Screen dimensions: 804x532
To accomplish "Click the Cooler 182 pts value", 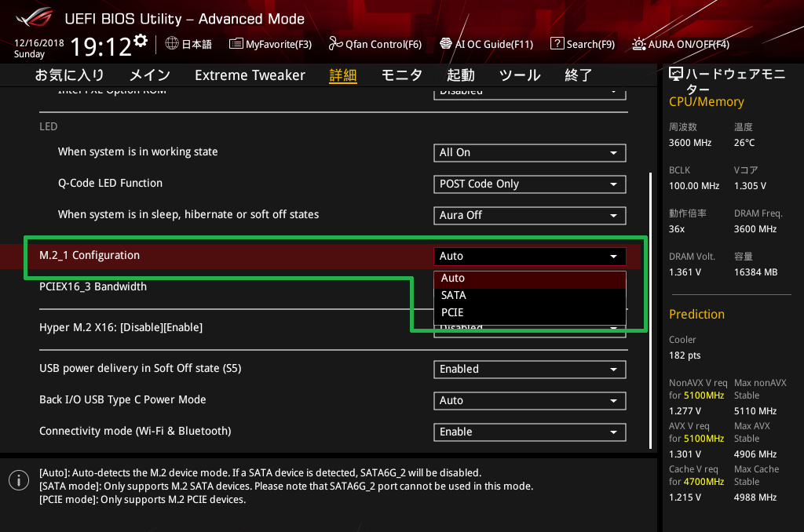I will pos(685,355).
